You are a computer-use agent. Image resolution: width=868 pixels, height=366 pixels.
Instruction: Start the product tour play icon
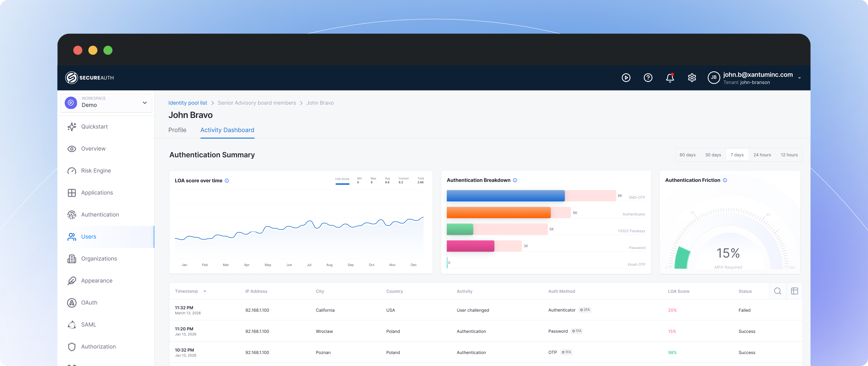click(x=626, y=78)
